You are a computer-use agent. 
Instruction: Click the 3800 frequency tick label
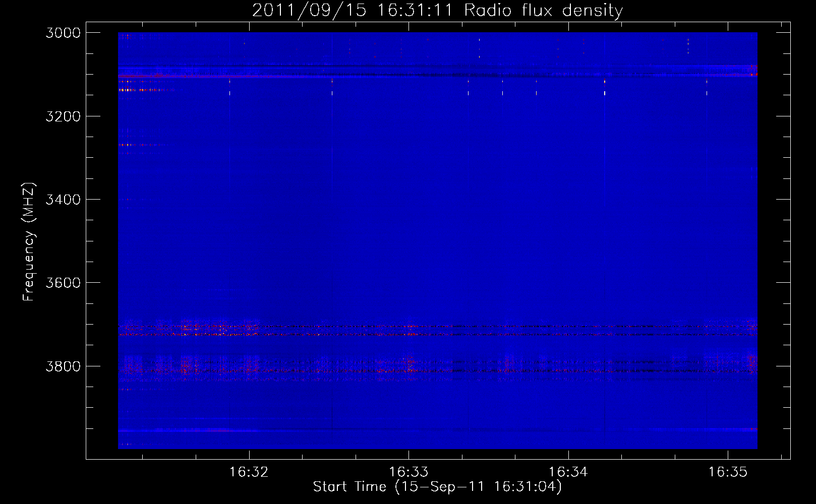[63, 366]
